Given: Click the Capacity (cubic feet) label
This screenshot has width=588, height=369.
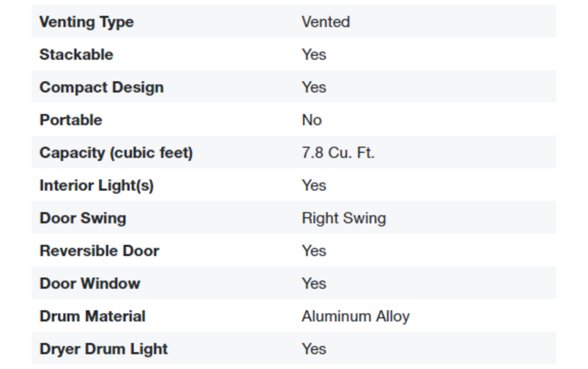Looking at the screenshot, I should click(x=116, y=153).
